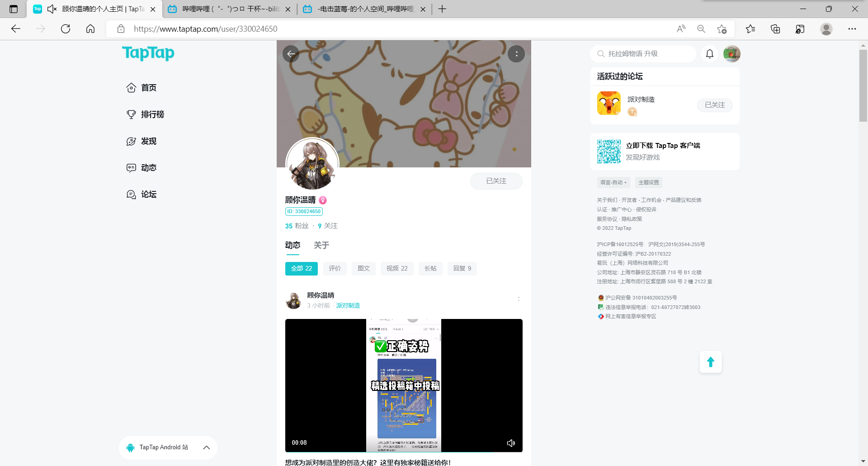868x466 pixels.
Task: Filter posts by 视频 22
Action: tap(397, 269)
